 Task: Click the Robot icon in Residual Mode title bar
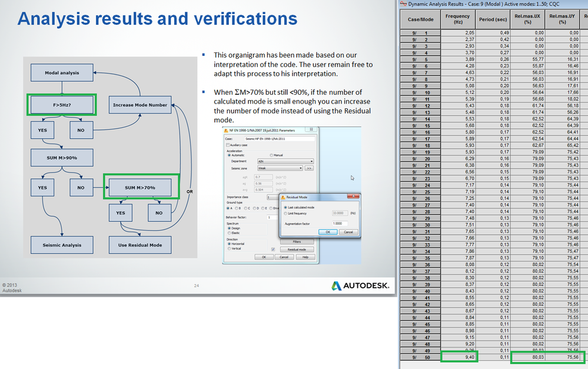(x=283, y=197)
